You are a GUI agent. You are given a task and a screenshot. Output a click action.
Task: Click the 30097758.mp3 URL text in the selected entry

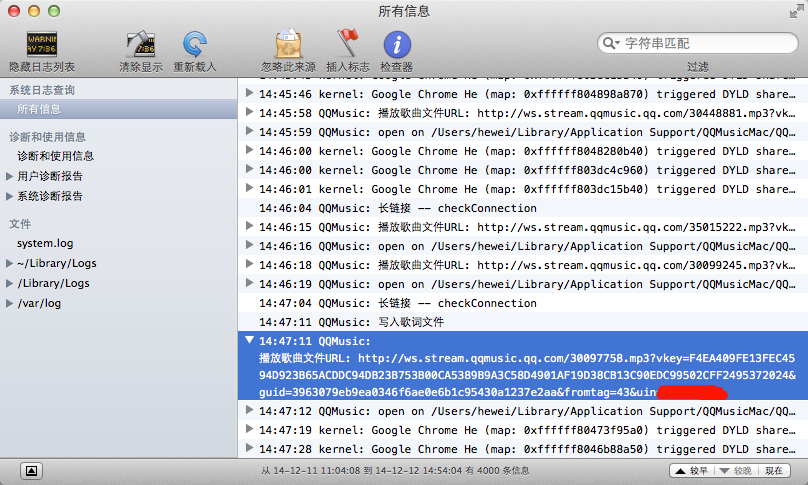point(577,358)
